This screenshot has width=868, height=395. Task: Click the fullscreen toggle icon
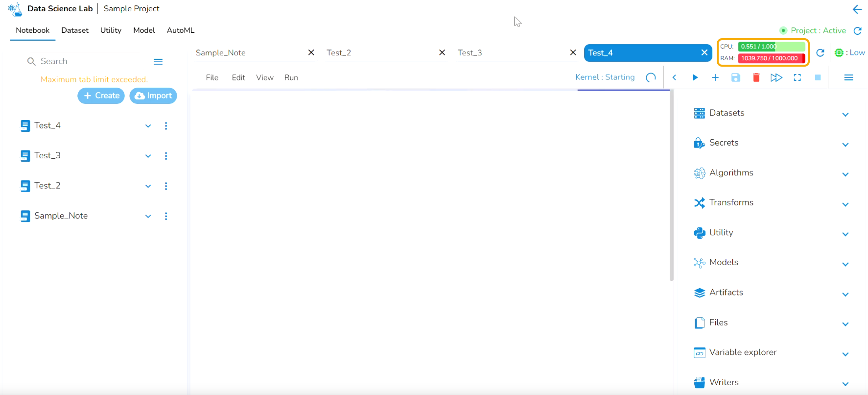(x=797, y=77)
